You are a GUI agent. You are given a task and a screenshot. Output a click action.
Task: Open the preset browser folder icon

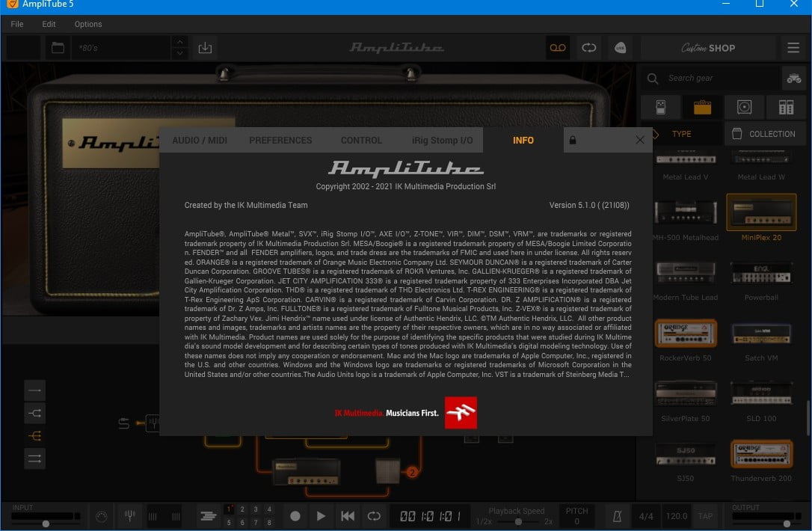click(x=58, y=48)
